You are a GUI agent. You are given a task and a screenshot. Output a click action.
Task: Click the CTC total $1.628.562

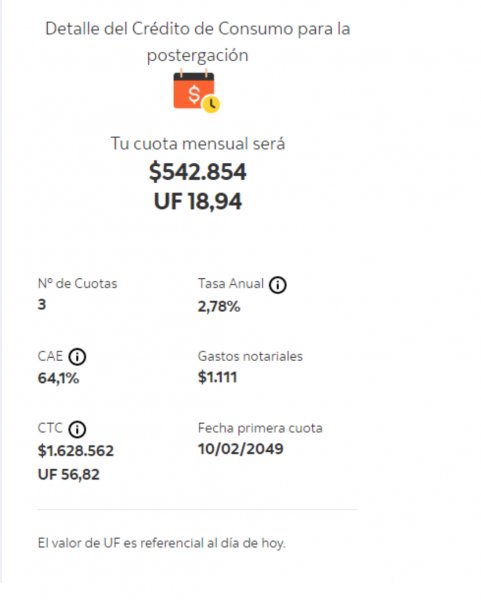[x=76, y=451]
